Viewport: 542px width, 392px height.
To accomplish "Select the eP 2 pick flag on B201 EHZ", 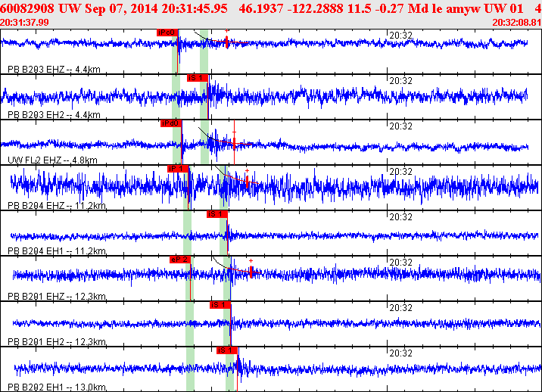I will pos(180,260).
